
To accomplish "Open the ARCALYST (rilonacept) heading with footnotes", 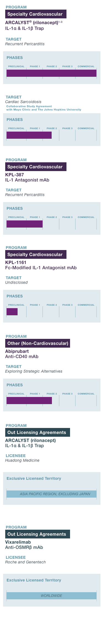I will point(34,23).
